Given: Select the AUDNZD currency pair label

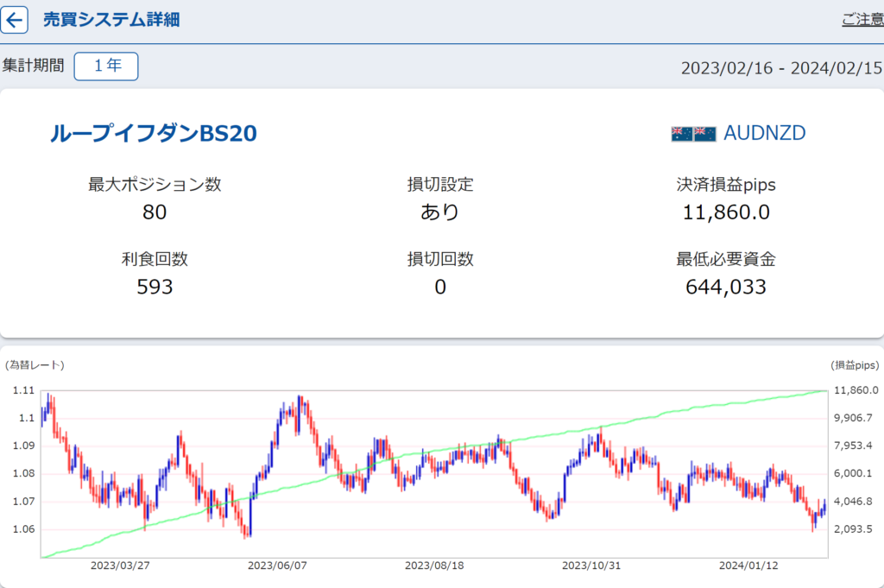Looking at the screenshot, I should [764, 133].
